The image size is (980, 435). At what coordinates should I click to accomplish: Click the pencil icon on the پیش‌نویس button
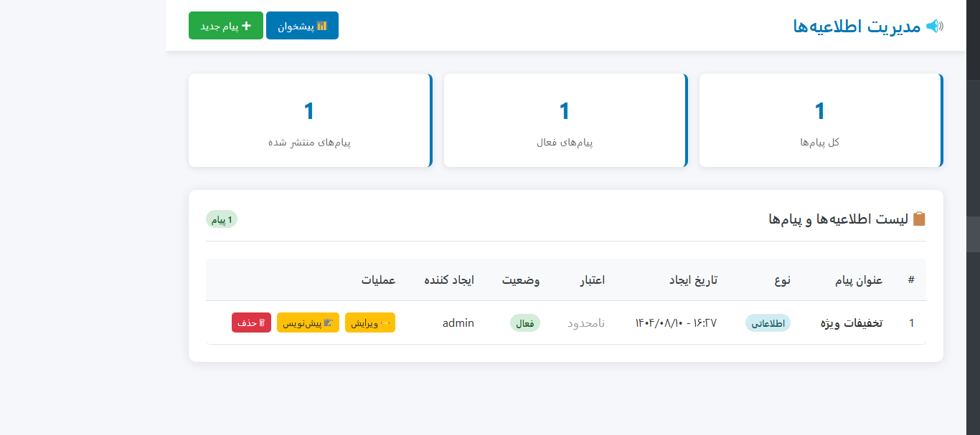(x=329, y=322)
